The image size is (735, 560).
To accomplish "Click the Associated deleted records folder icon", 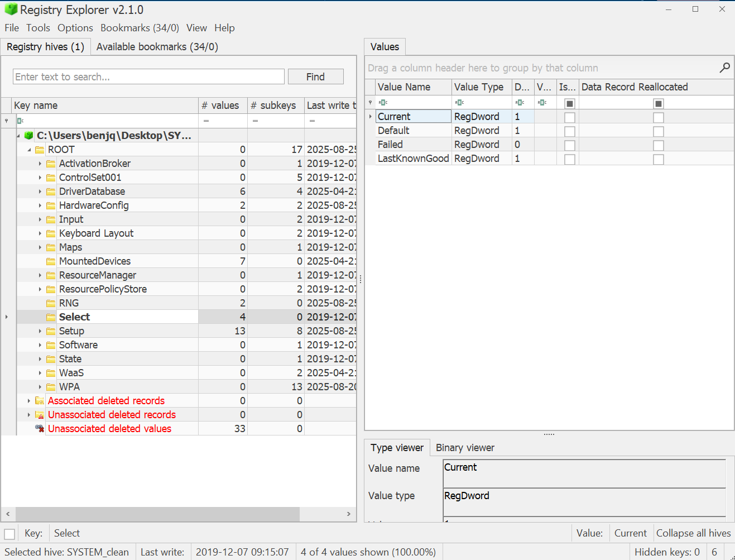I will (x=40, y=401).
